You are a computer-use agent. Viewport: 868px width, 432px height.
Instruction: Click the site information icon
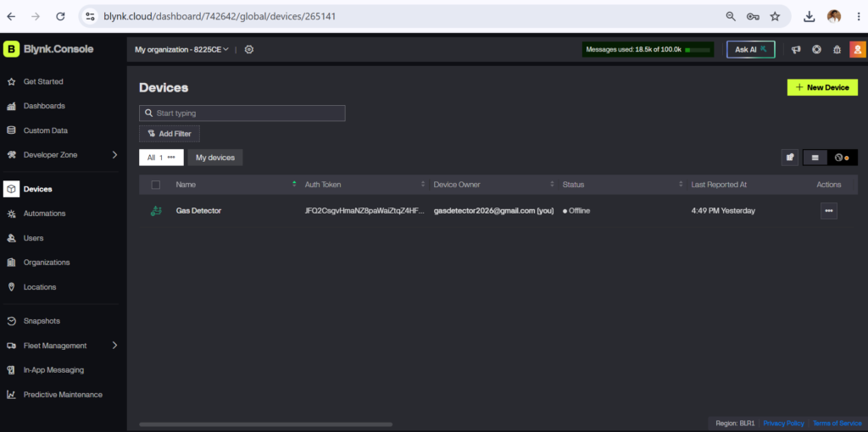pos(90,17)
